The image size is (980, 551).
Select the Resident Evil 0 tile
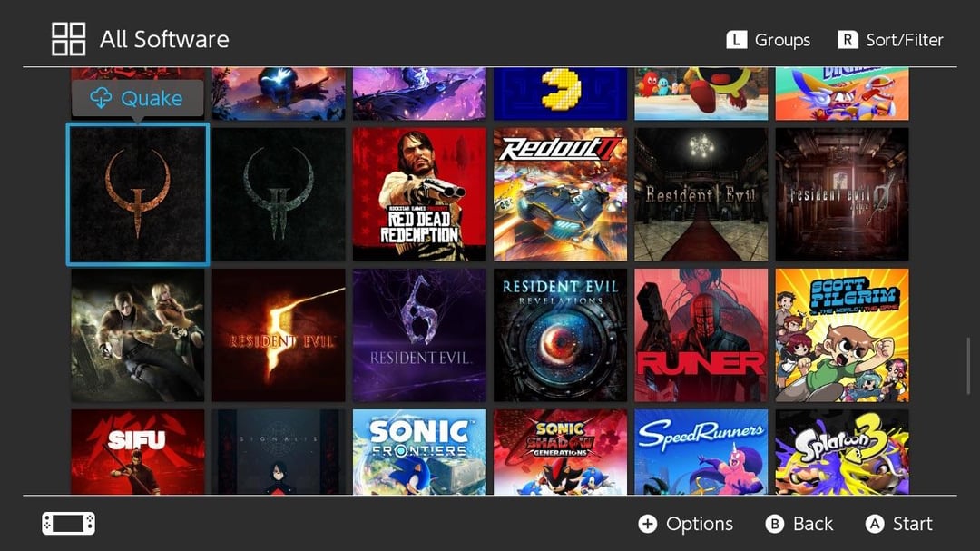point(841,194)
